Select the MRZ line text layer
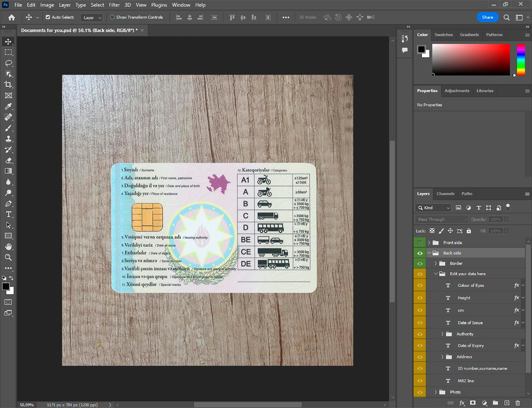 pyautogui.click(x=466, y=381)
